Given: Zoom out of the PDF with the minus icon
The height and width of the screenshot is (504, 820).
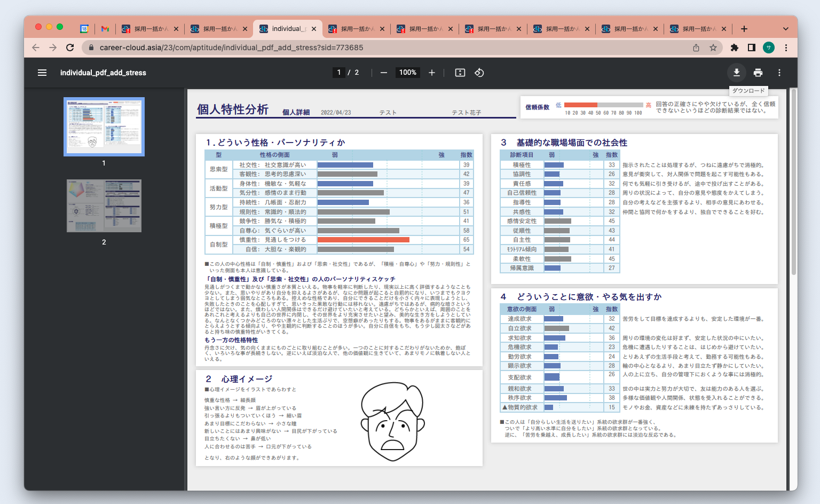Looking at the screenshot, I should (x=383, y=72).
